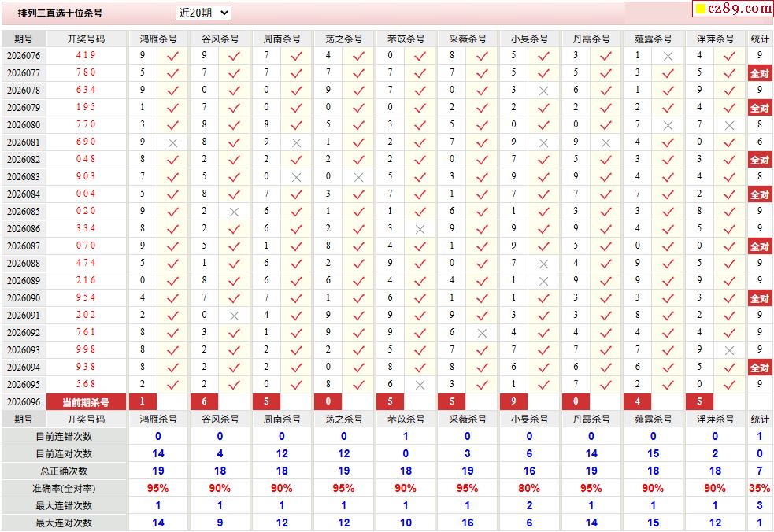The width and height of the screenshot is (774, 532).
Task: Click current kill number 6 under 谷风杀号
Action: pyautogui.click(x=205, y=401)
